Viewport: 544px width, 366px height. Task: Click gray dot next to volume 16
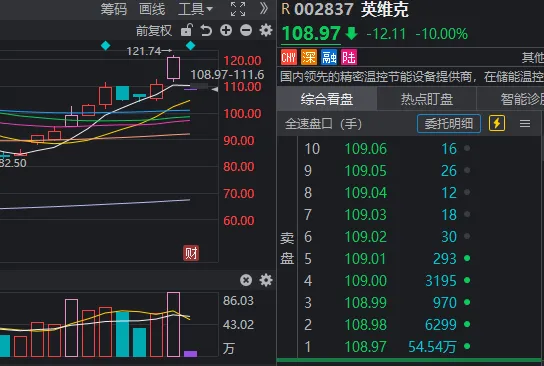click(x=467, y=148)
